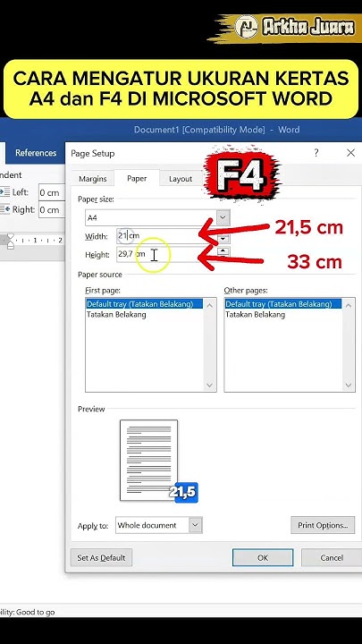Select Tatakan Belakang in First page list
The height and width of the screenshot is (644, 362).
click(x=116, y=315)
